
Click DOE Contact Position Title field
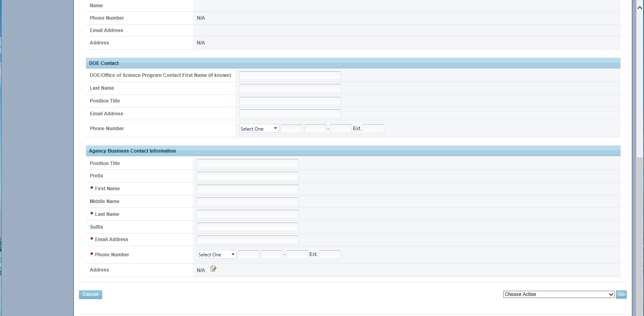(x=290, y=101)
